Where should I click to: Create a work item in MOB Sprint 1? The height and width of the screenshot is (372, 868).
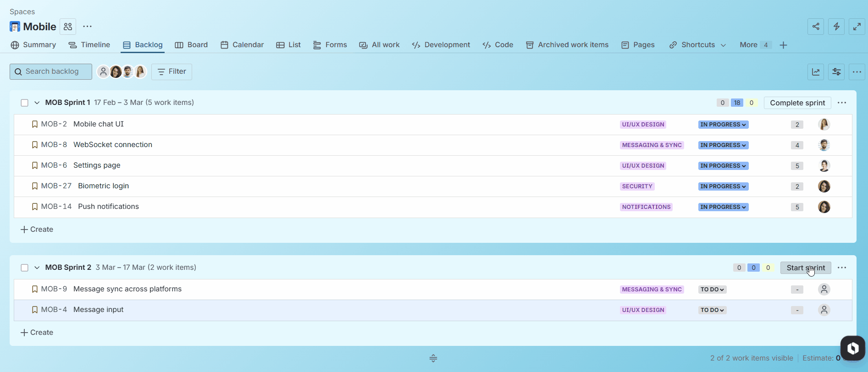[37, 230]
